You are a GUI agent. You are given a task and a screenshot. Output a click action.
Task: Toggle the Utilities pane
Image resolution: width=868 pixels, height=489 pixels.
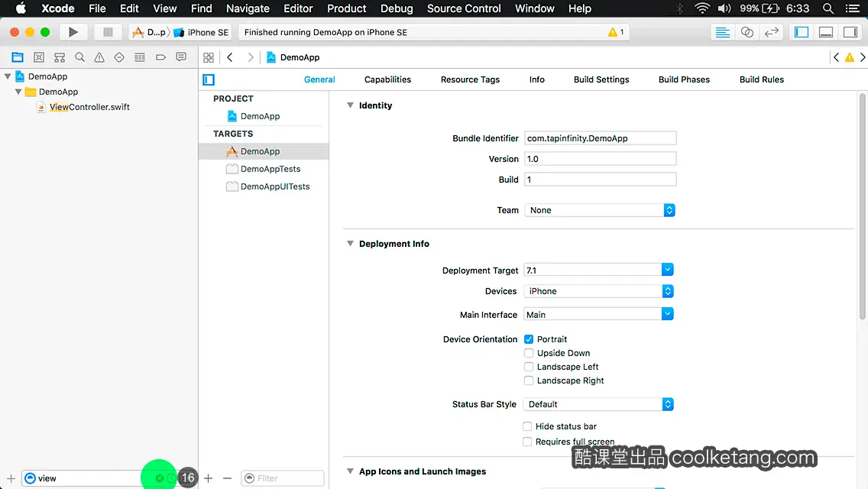click(850, 32)
